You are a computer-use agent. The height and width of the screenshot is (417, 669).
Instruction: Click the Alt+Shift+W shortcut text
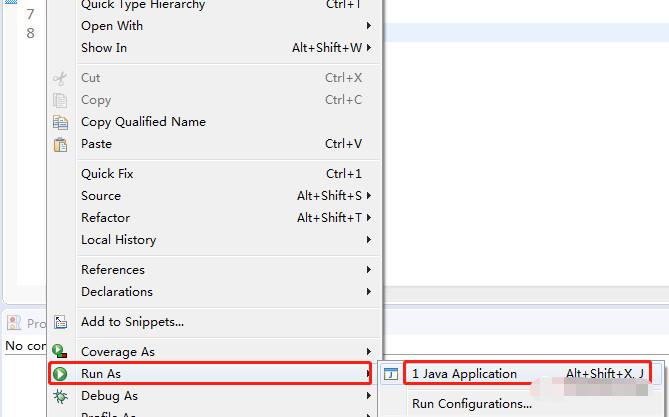pos(327,47)
